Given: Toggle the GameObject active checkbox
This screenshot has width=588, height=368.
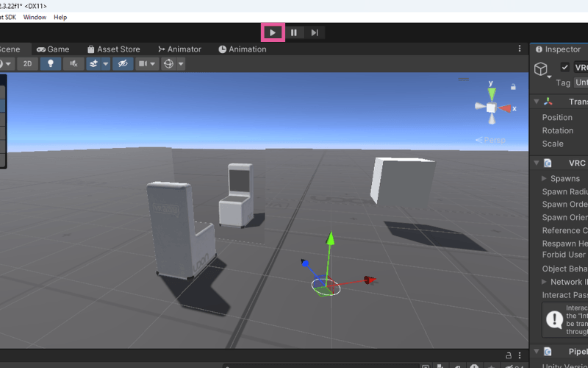Looking at the screenshot, I should [x=564, y=67].
